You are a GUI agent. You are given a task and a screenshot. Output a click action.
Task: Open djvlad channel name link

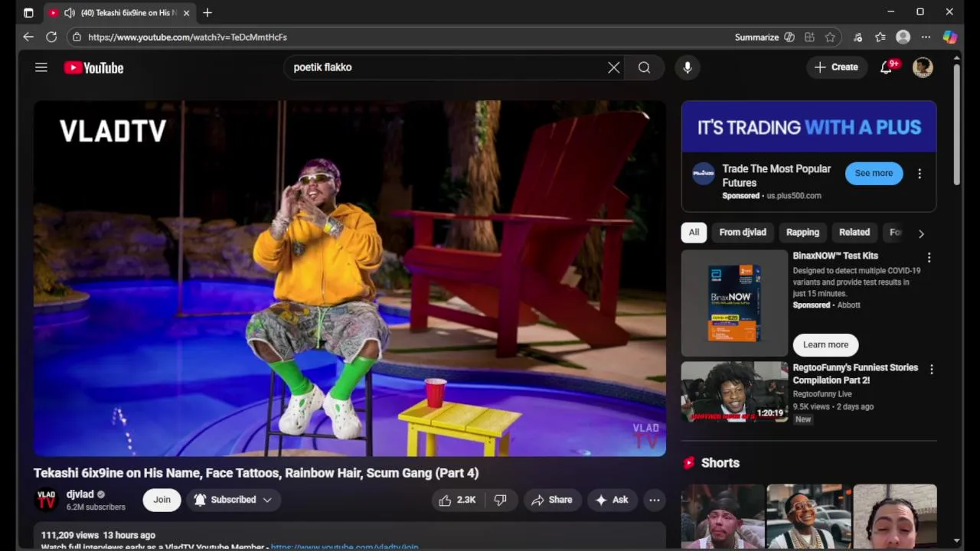(x=80, y=494)
